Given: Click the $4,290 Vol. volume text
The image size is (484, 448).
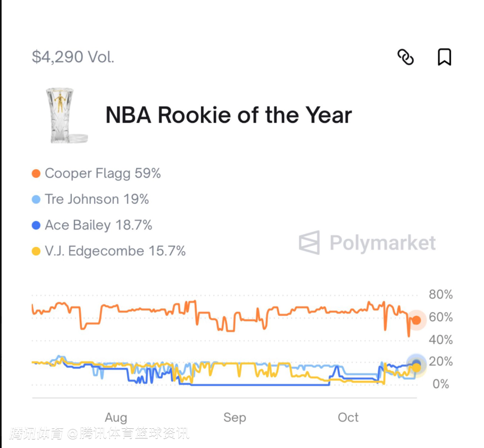Looking at the screenshot, I should tap(73, 57).
